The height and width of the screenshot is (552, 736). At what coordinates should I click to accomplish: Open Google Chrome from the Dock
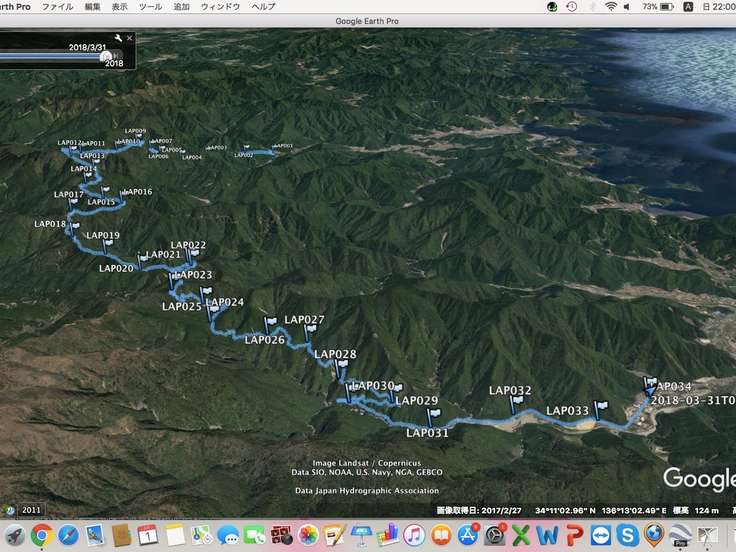(x=42, y=535)
